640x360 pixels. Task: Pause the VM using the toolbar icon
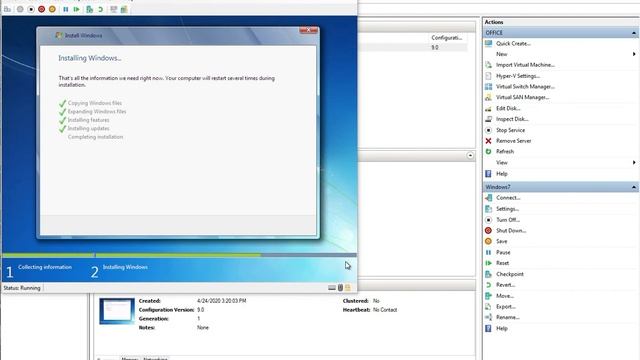66,9
